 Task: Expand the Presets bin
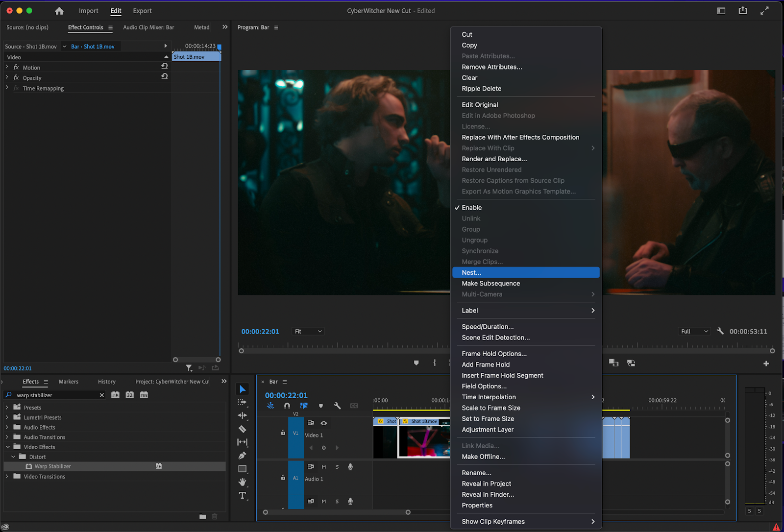[x=7, y=407]
